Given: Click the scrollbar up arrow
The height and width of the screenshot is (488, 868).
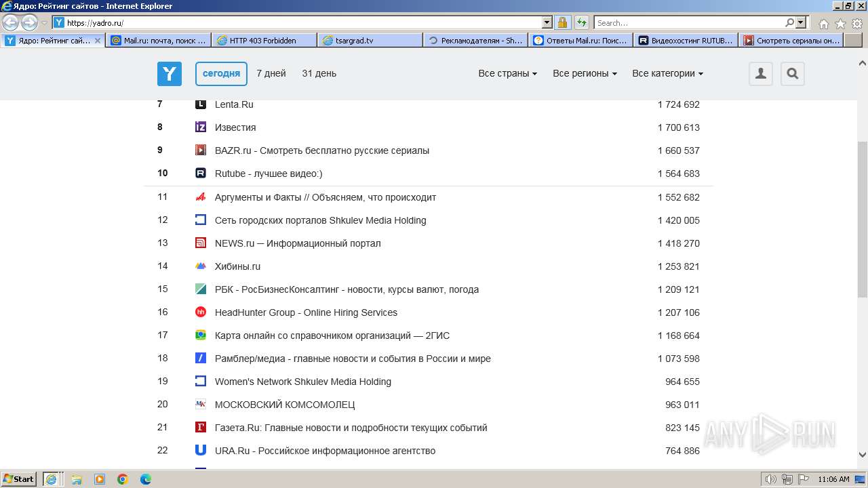Looking at the screenshot, I should (863, 63).
